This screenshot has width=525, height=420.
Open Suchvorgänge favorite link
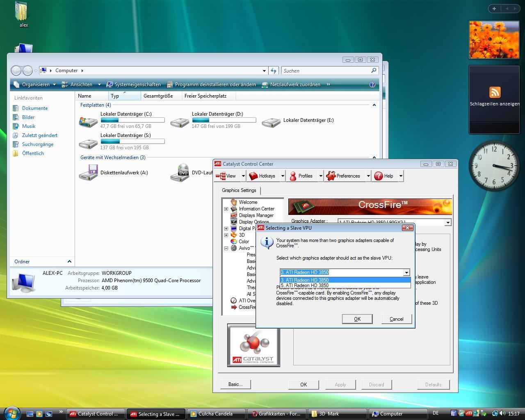click(x=38, y=144)
